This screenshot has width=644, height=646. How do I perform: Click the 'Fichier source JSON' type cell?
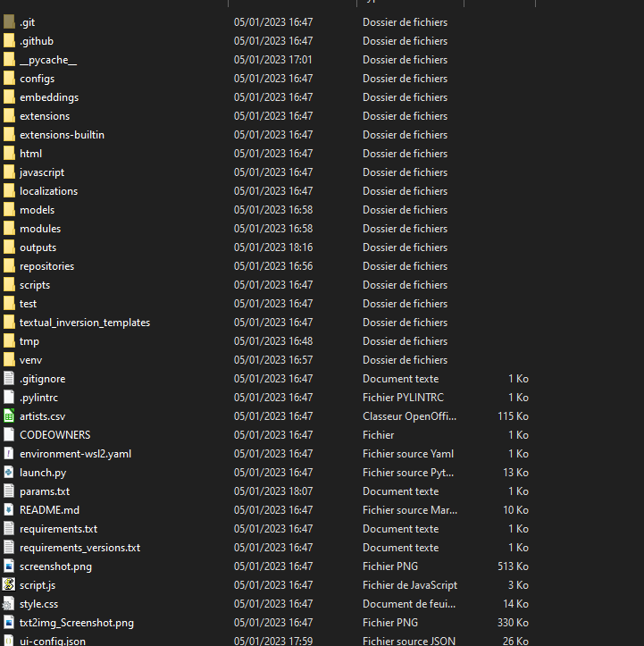(409, 641)
